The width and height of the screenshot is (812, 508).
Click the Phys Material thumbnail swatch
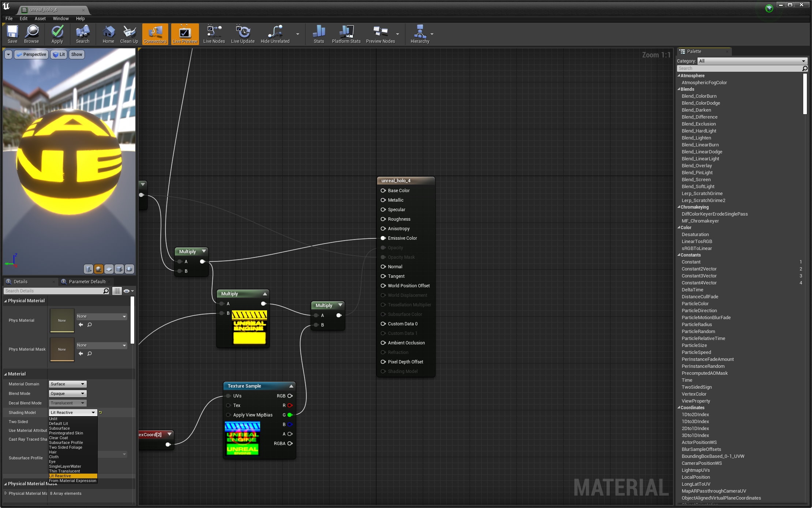62,320
